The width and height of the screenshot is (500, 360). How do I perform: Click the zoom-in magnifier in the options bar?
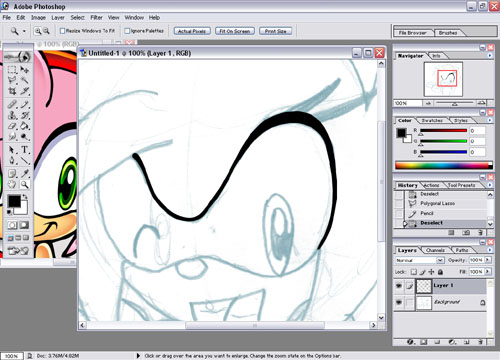coord(38,31)
